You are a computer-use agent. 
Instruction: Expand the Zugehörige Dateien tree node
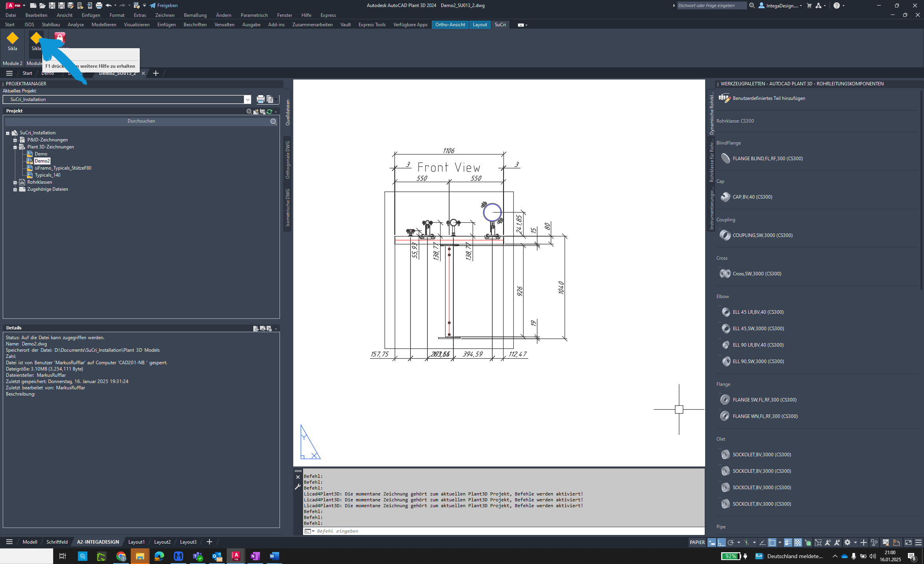15,190
